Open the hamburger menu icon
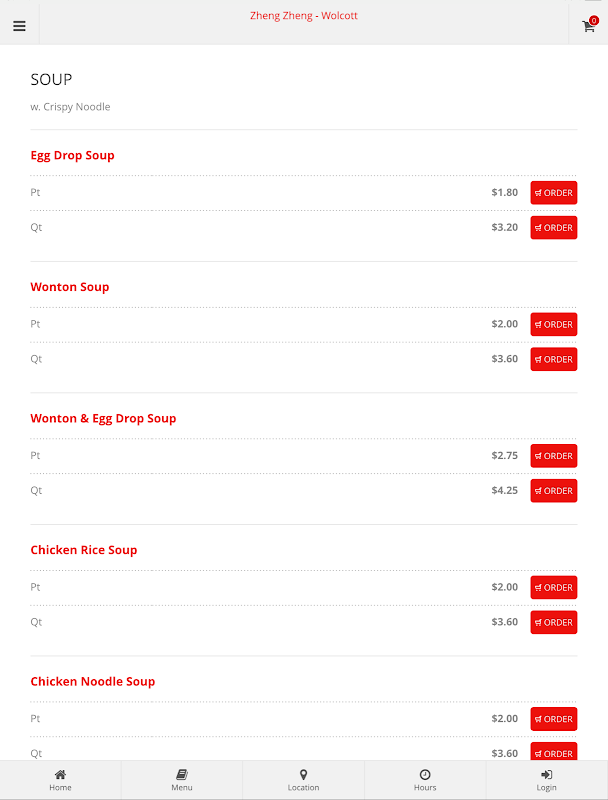The height and width of the screenshot is (800, 608). 19,26
